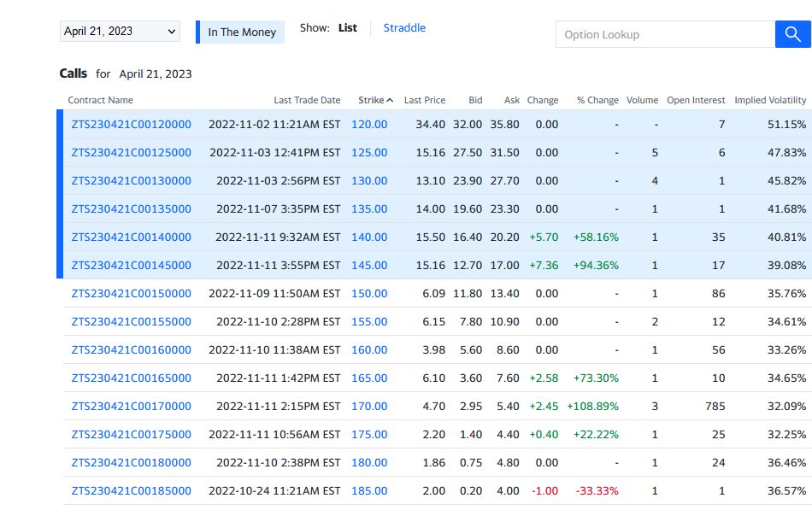Toggle the In The Money filter

240,32
